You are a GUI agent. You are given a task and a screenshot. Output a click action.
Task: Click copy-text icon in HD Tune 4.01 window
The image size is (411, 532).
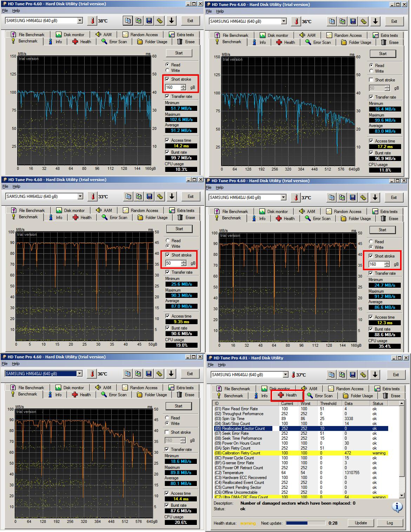point(332,375)
